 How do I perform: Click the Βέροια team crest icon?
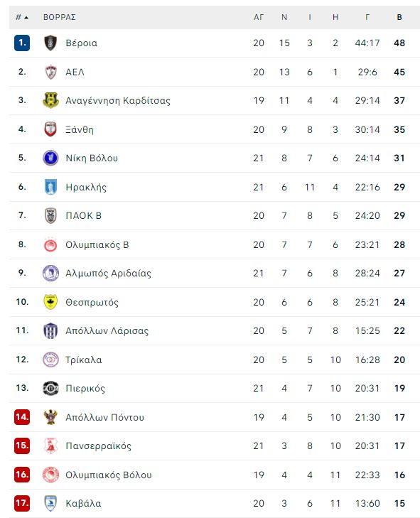tap(50, 43)
